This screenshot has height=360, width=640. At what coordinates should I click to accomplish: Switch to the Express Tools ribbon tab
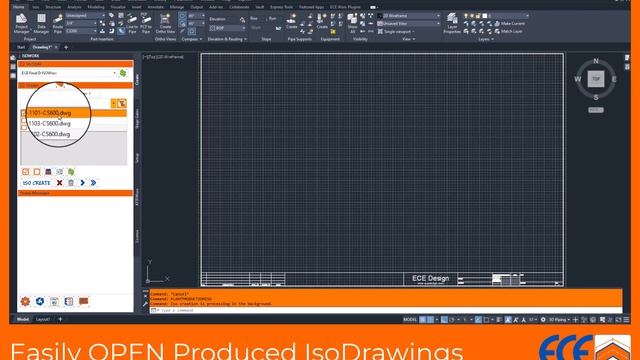(281, 7)
